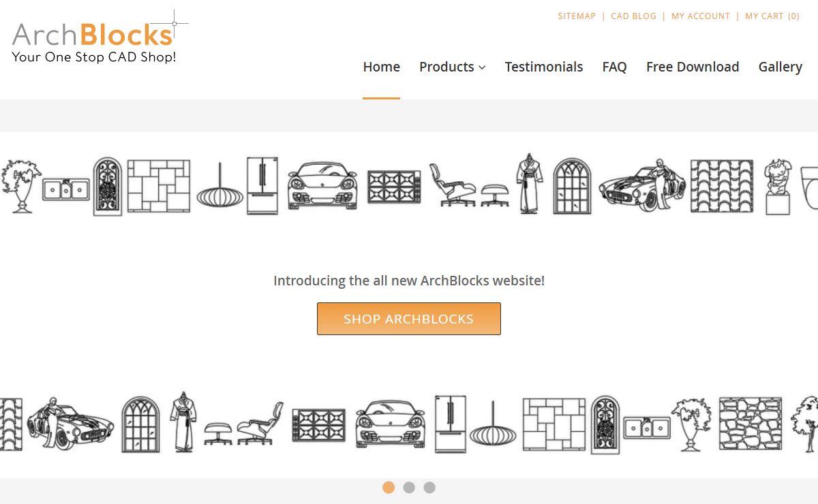
Task: Click the ottoman footstool in top row
Action: pyautogui.click(x=495, y=195)
